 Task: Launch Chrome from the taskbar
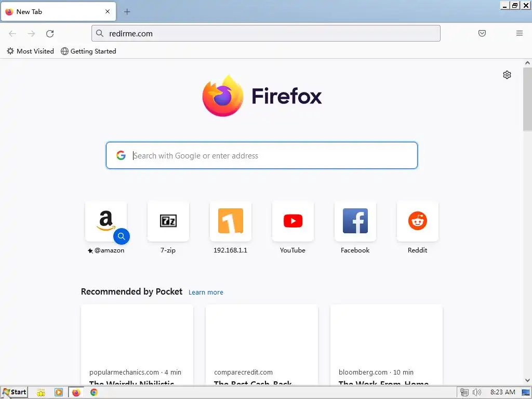click(94, 393)
